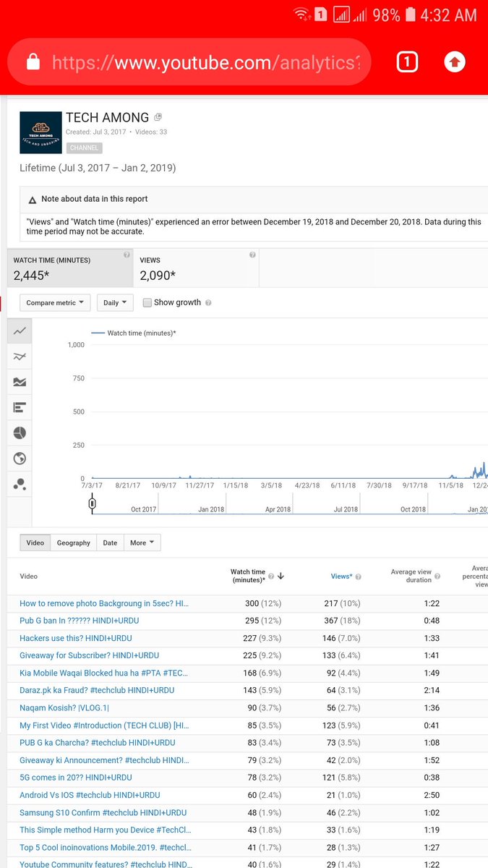
Task: Click help icon next to Average view duration
Action: coord(437,576)
